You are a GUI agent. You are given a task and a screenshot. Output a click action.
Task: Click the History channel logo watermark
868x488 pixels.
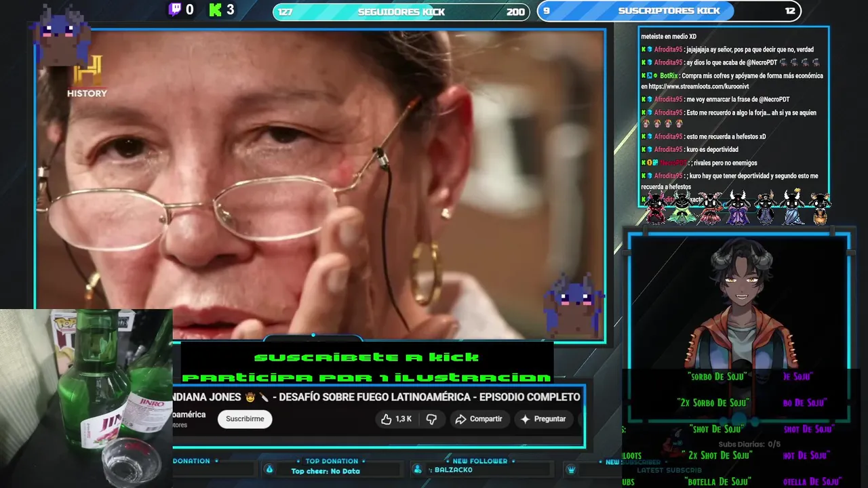pos(87,76)
